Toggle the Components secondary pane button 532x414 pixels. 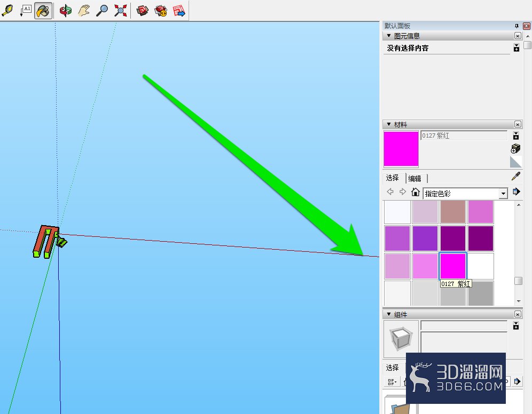tap(516, 325)
